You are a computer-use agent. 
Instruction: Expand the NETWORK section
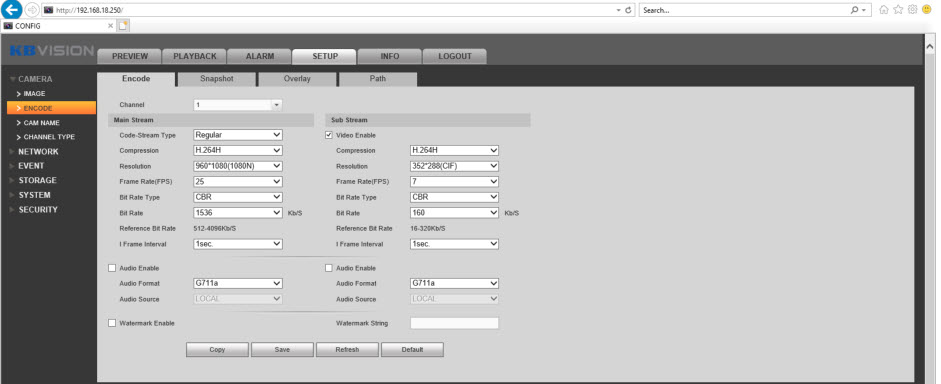pos(38,152)
